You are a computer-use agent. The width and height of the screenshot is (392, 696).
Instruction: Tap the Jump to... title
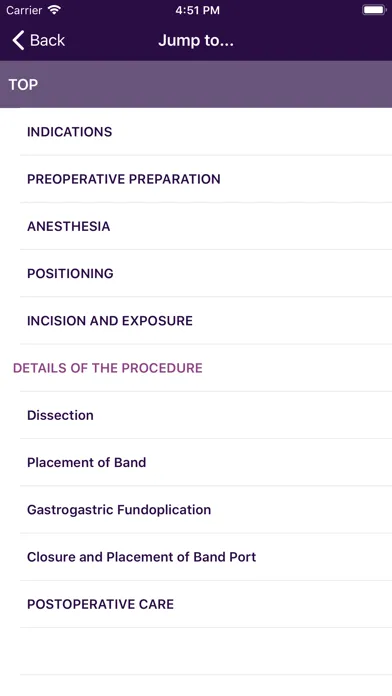click(x=196, y=40)
